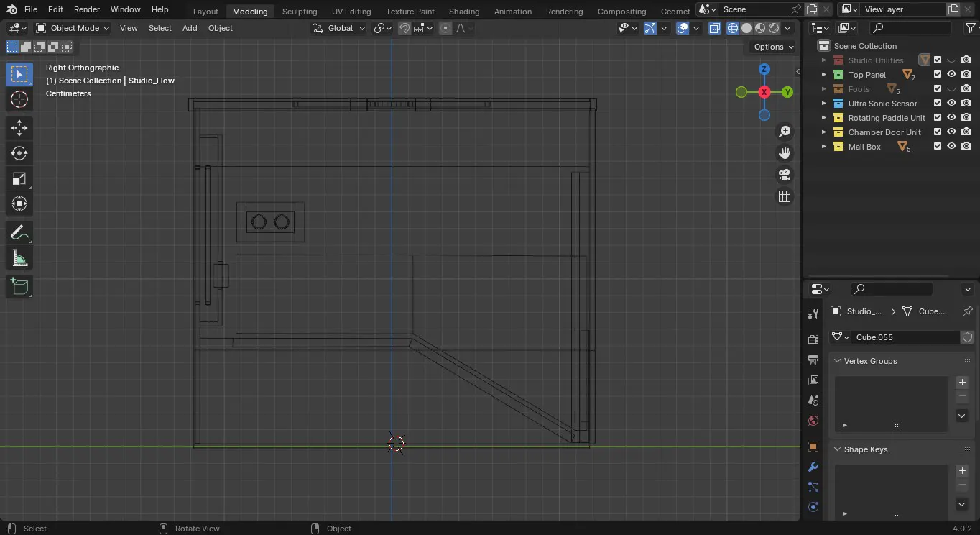The image size is (980, 535).
Task: Open outliner filter funnel dropdown
Action: pos(970,28)
